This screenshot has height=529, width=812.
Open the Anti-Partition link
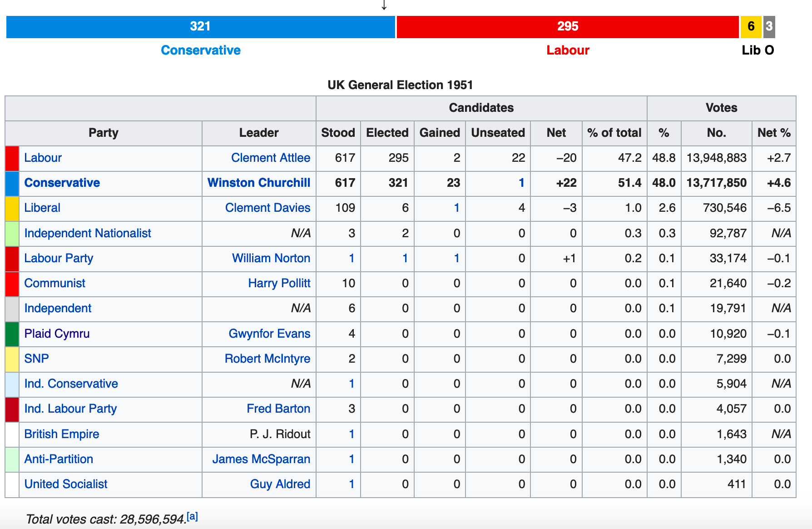59,459
